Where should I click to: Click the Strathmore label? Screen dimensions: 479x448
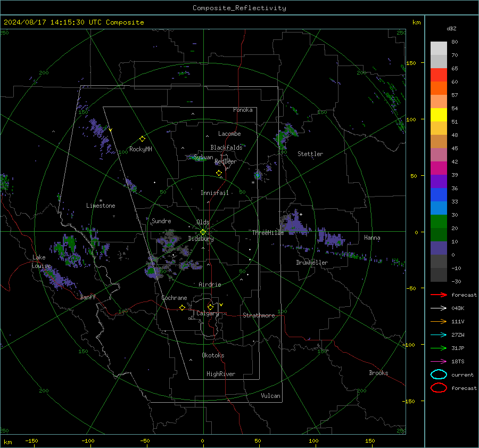point(259,315)
